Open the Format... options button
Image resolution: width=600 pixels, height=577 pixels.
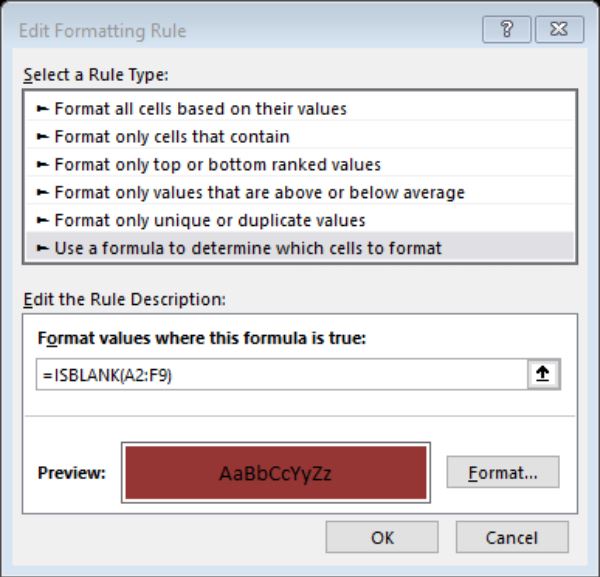pyautogui.click(x=503, y=473)
